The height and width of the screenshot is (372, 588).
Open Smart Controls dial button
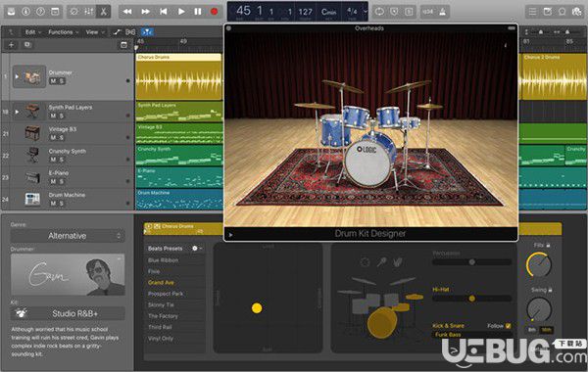point(74,12)
